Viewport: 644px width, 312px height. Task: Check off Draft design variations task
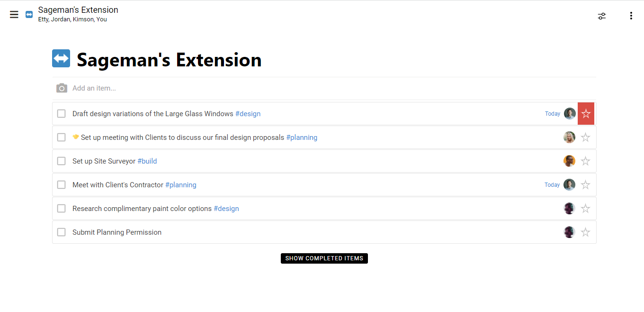click(x=61, y=114)
